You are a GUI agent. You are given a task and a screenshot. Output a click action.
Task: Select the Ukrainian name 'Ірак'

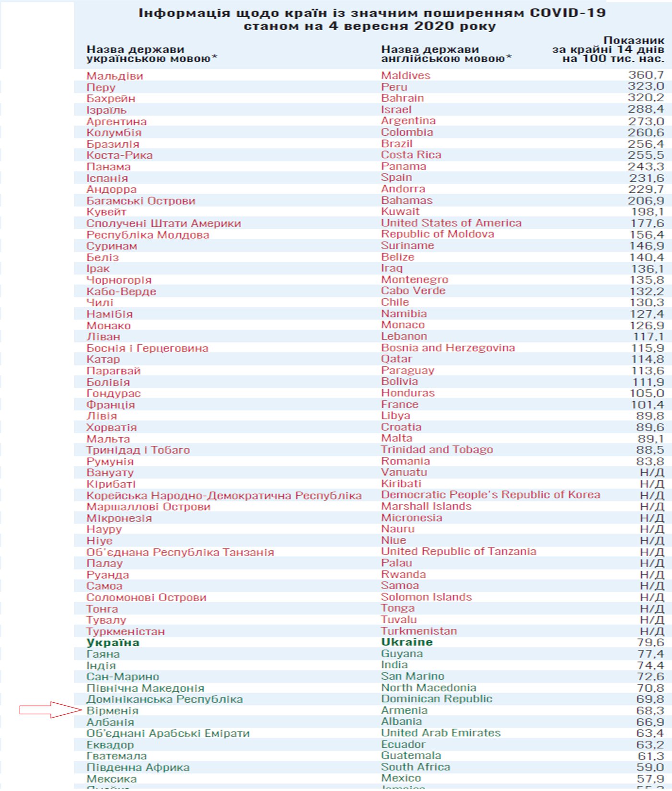click(x=98, y=268)
